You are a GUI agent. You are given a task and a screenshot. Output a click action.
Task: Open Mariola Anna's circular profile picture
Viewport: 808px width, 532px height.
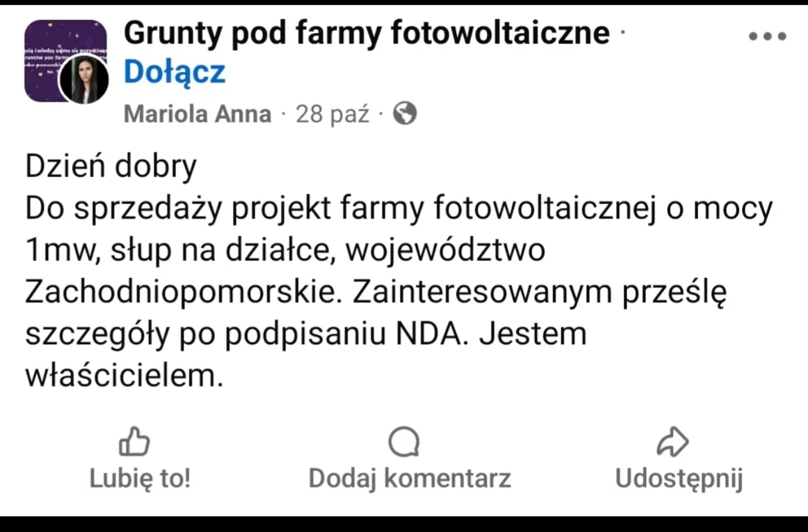84,79
